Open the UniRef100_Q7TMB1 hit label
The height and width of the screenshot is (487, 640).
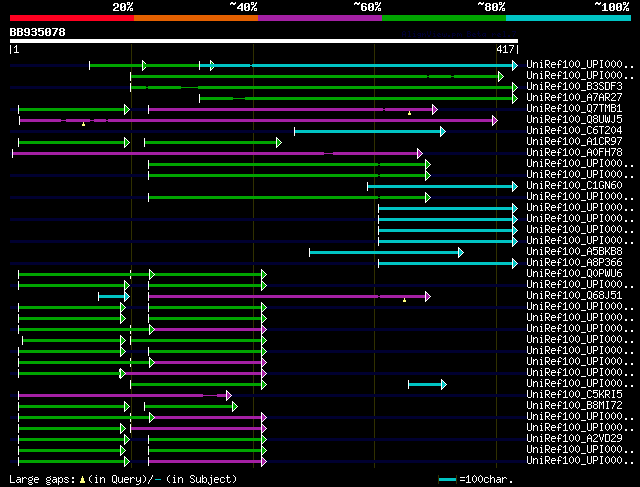tap(574, 109)
